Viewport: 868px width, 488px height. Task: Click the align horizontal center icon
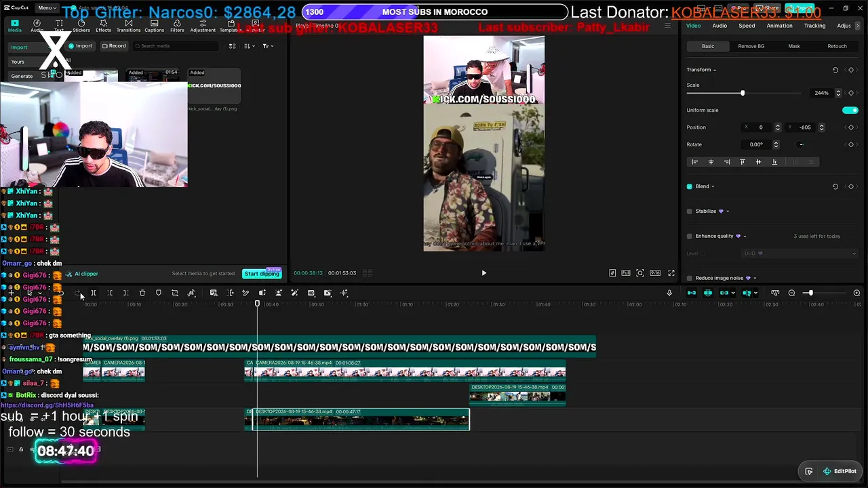click(711, 162)
